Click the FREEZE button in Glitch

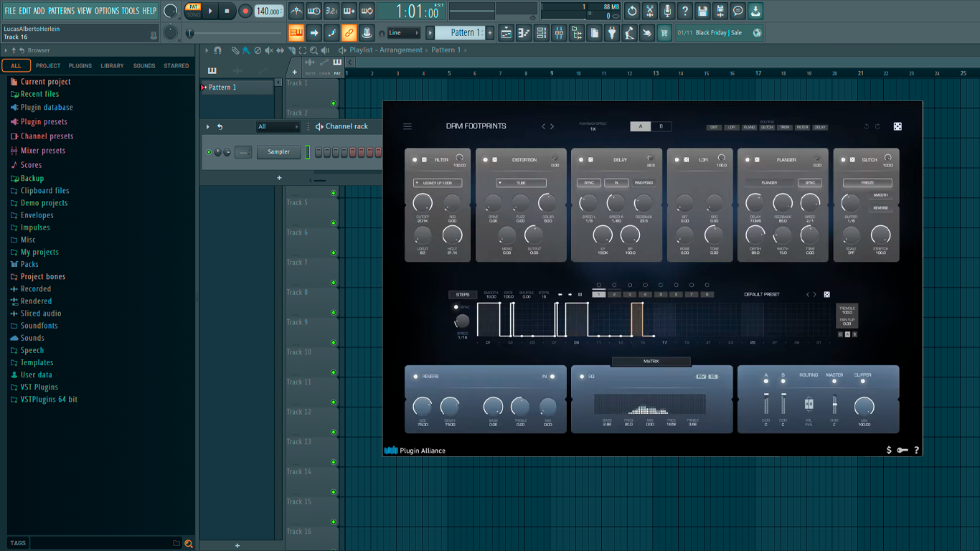point(867,183)
